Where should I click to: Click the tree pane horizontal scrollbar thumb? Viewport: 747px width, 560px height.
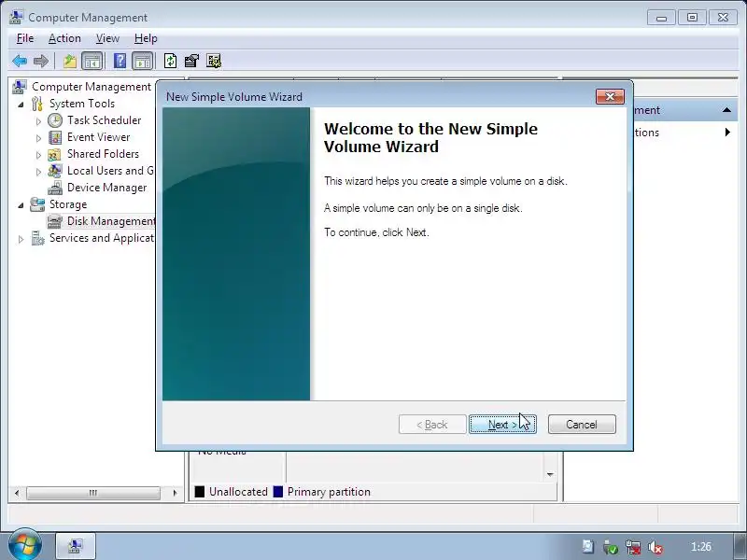click(x=93, y=493)
